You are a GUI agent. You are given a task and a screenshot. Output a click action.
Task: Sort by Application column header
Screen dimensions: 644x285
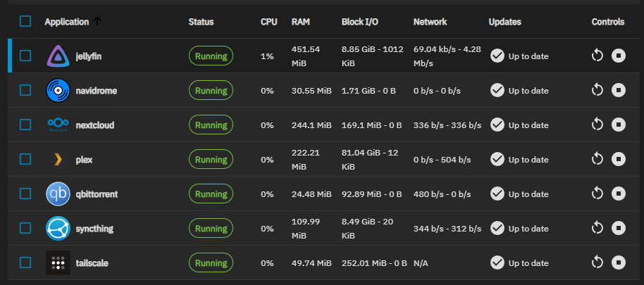point(66,22)
